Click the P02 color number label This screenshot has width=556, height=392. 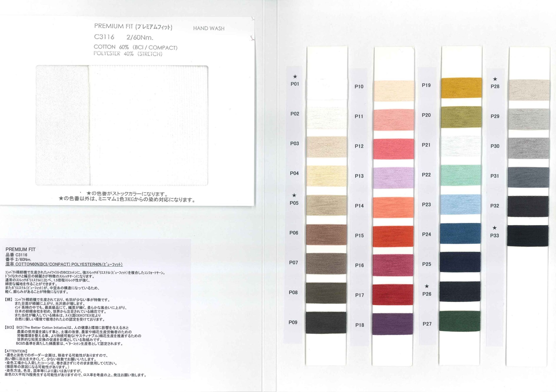click(x=295, y=114)
